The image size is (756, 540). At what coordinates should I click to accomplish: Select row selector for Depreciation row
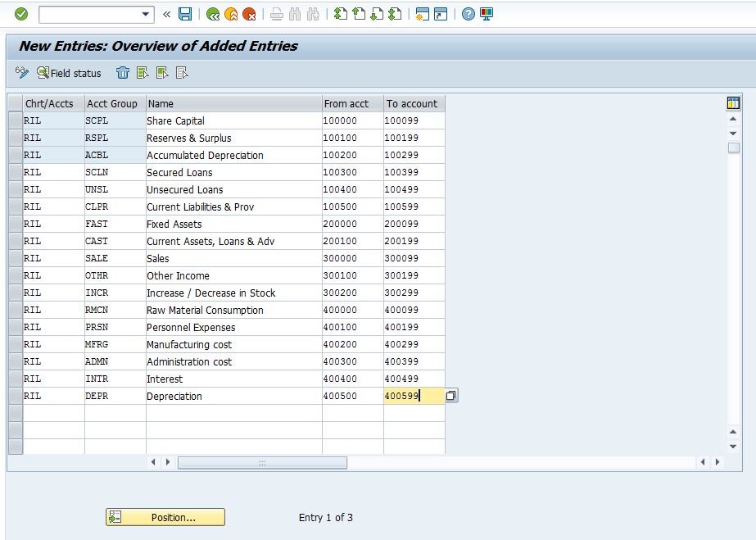point(16,396)
